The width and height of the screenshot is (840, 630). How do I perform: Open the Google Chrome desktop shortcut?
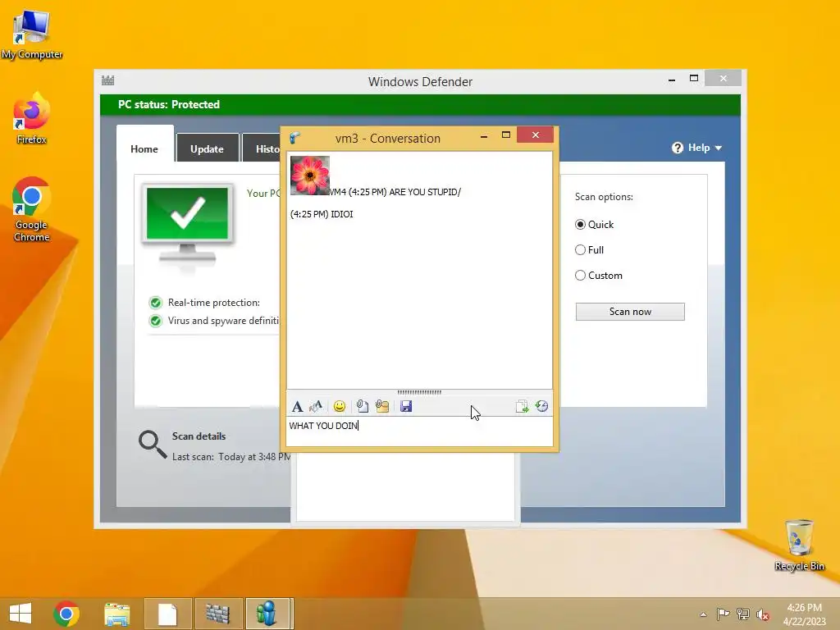tap(32, 209)
